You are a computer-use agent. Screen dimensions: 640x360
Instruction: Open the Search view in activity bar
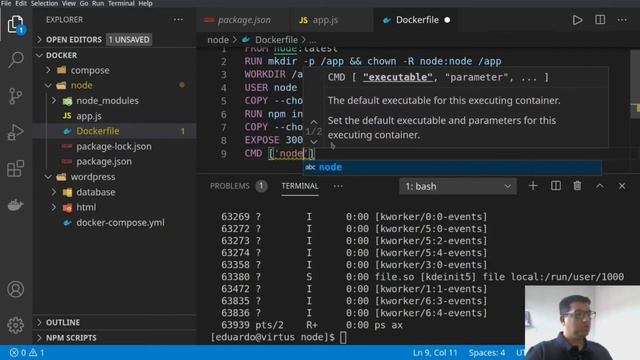click(16, 60)
